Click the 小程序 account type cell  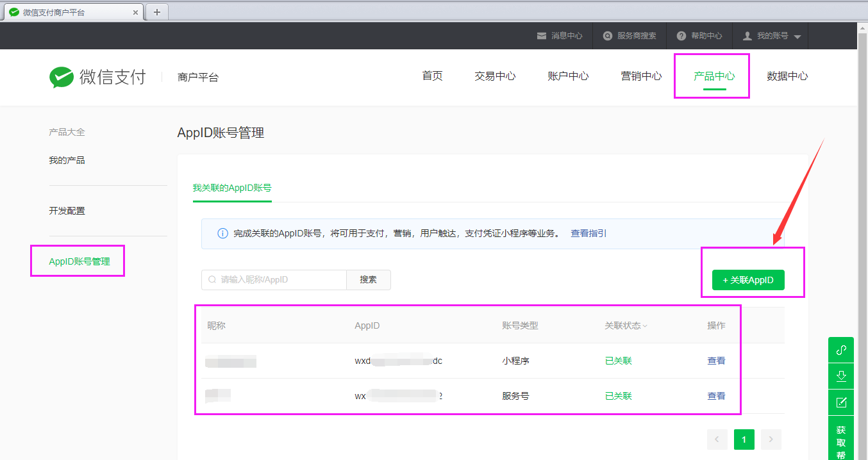click(x=515, y=361)
